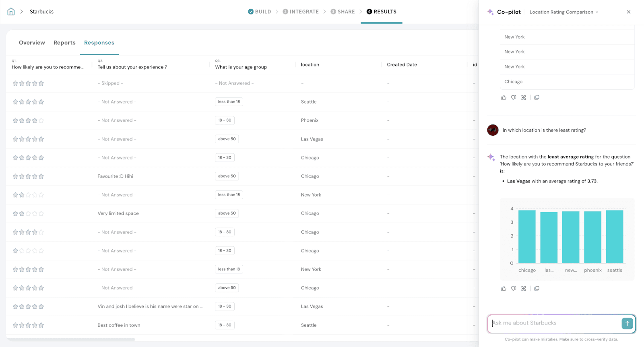This screenshot has width=644, height=347.
Task: Click thumbs down below the bar chart
Action: click(x=514, y=289)
